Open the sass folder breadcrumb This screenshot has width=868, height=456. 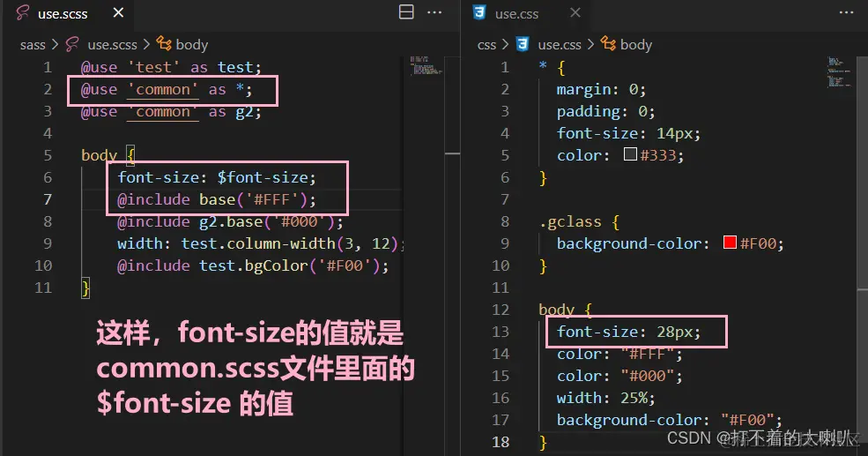33,45
